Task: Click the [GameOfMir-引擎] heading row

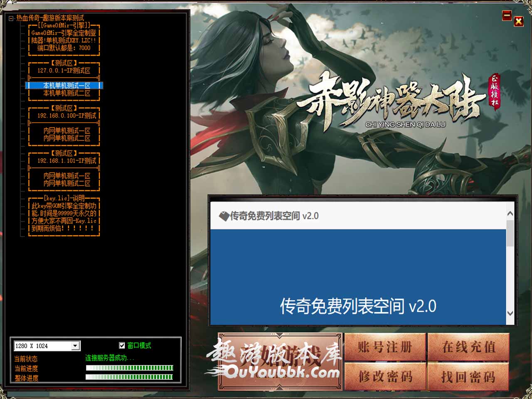Action: coord(64,25)
